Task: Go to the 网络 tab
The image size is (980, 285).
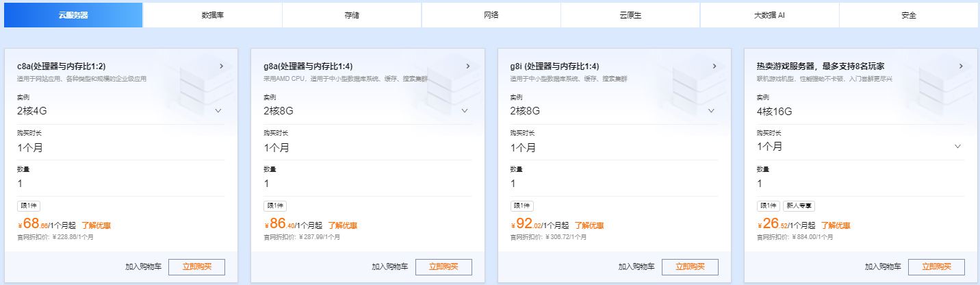Action: point(491,15)
